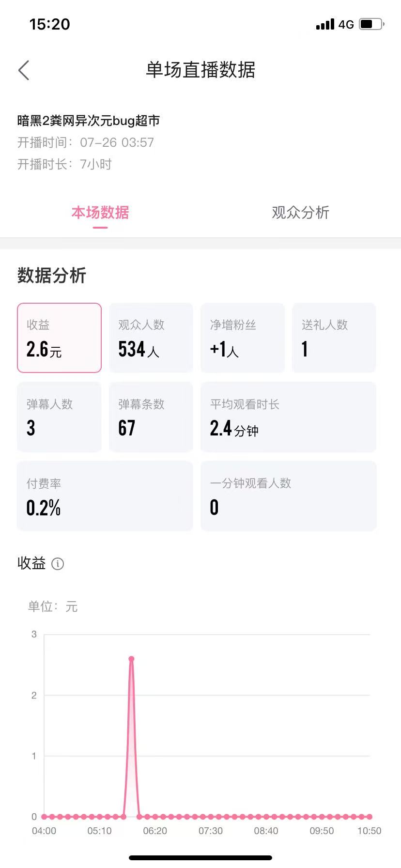Image resolution: width=401 pixels, height=868 pixels.
Task: Tap the home indicator bar
Action: click(x=200, y=858)
